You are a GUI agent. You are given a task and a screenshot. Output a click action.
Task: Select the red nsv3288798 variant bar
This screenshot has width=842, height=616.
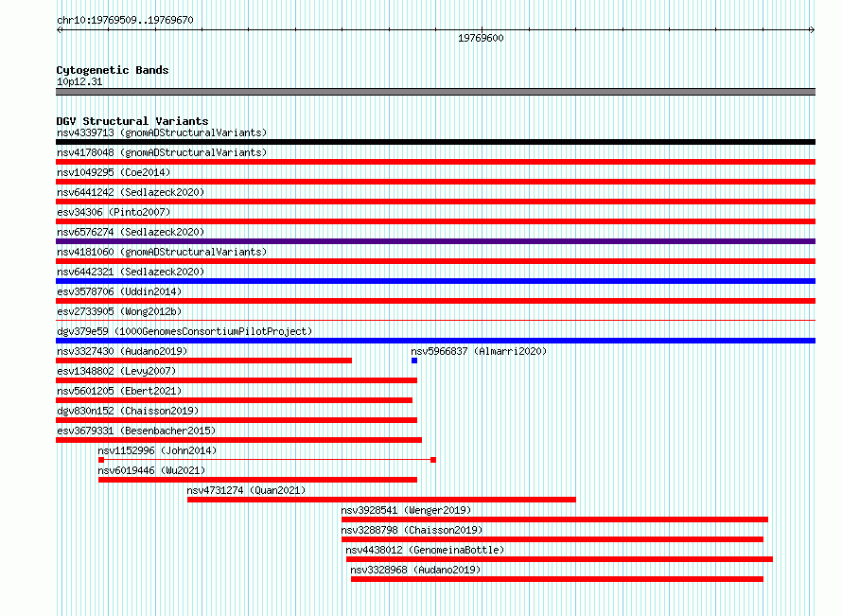(553, 539)
